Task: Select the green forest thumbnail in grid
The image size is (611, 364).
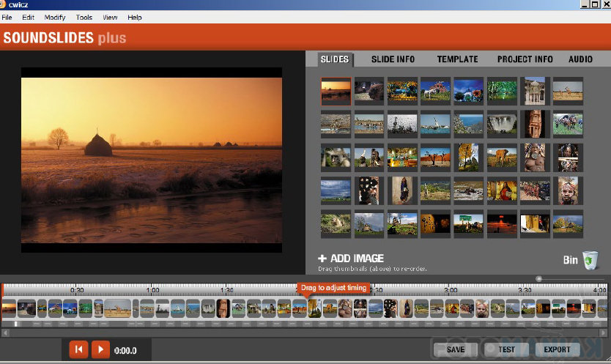Action: (x=502, y=92)
